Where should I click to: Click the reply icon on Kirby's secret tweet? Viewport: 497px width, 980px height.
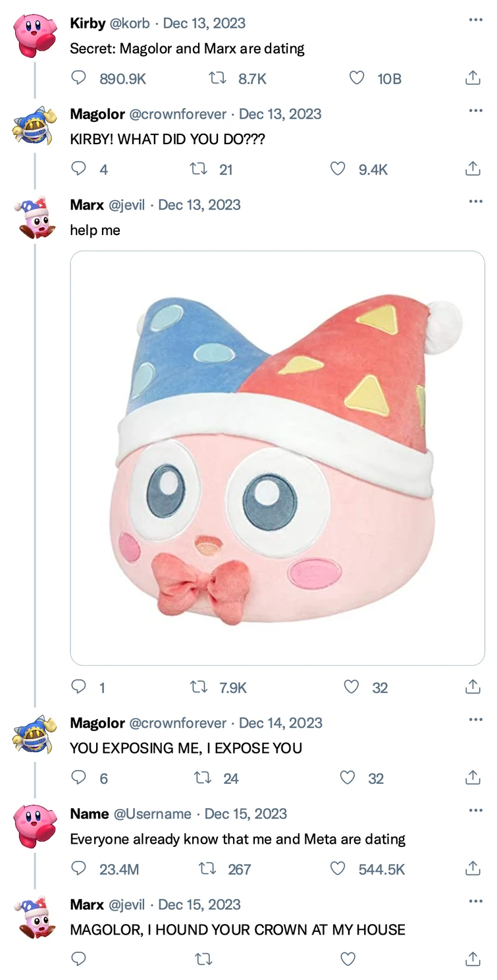(78, 77)
